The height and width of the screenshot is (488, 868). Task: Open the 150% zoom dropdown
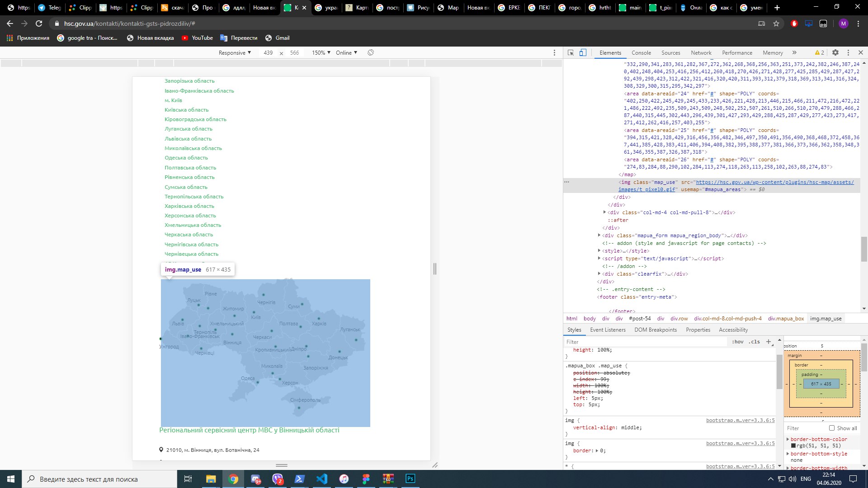321,53
